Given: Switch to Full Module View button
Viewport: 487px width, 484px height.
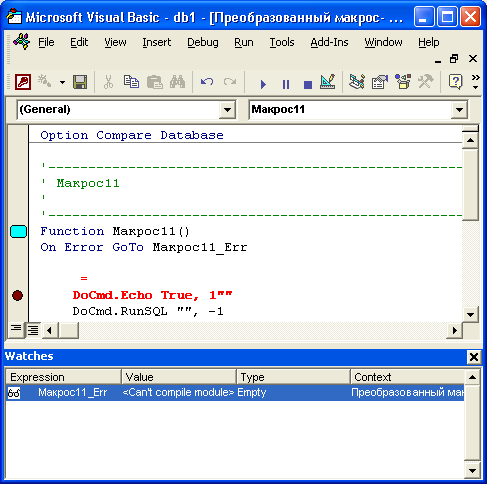Looking at the screenshot, I should (x=33, y=330).
